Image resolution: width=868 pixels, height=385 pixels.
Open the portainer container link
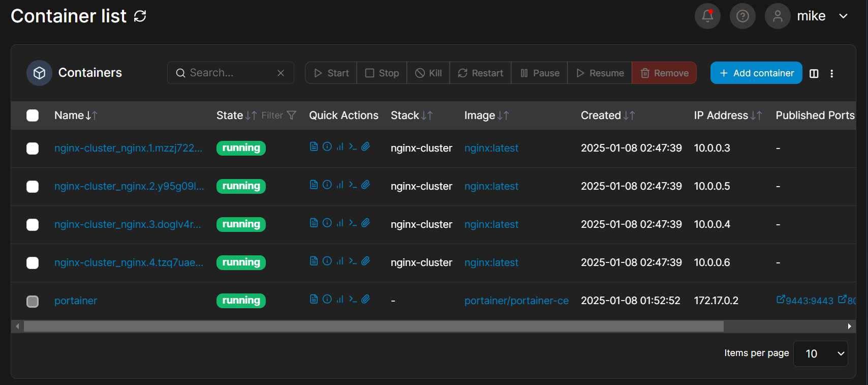[x=76, y=301]
